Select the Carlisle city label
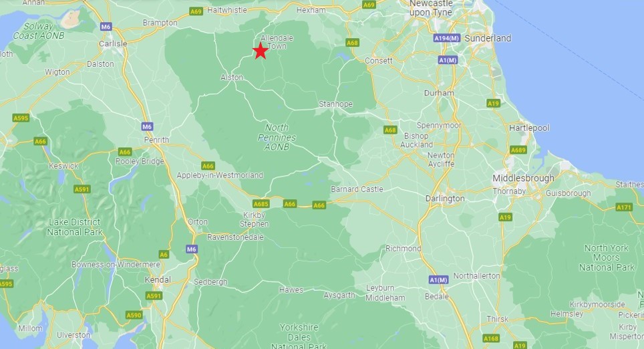The height and width of the screenshot is (349, 644). [x=113, y=43]
